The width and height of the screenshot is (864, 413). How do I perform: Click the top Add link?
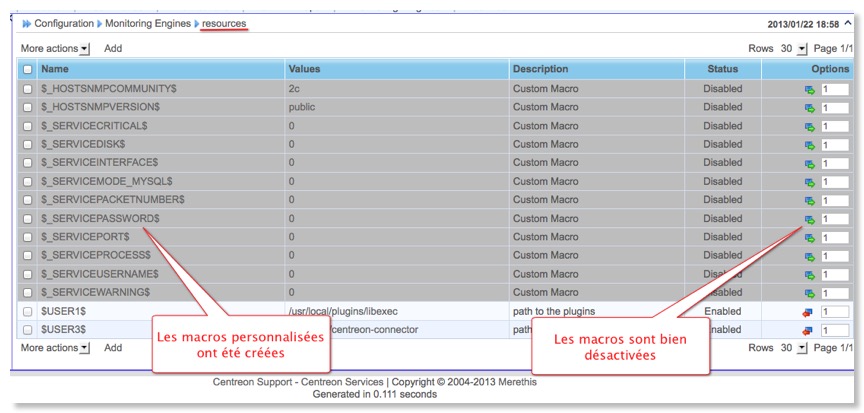pyautogui.click(x=113, y=48)
